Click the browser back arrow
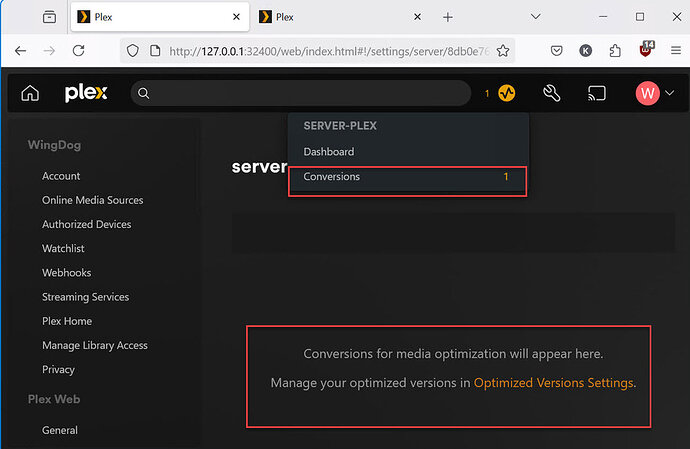The width and height of the screenshot is (690, 449). point(21,51)
